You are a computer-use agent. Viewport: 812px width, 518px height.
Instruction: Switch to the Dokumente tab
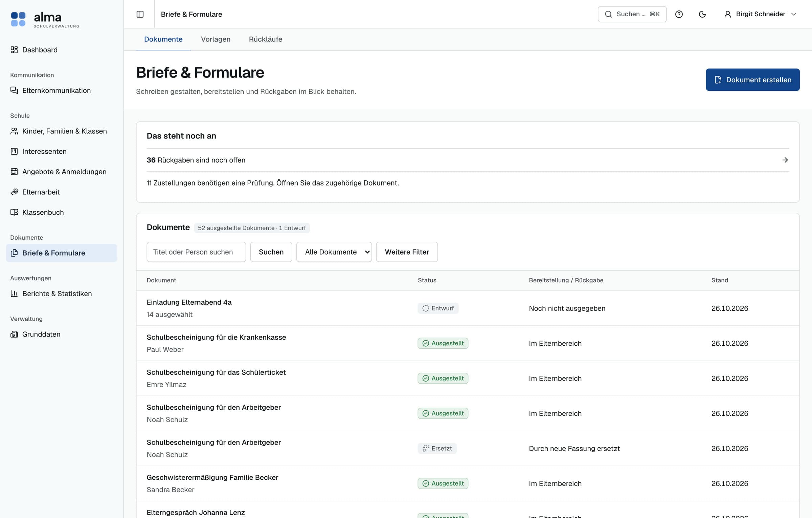pyautogui.click(x=163, y=39)
